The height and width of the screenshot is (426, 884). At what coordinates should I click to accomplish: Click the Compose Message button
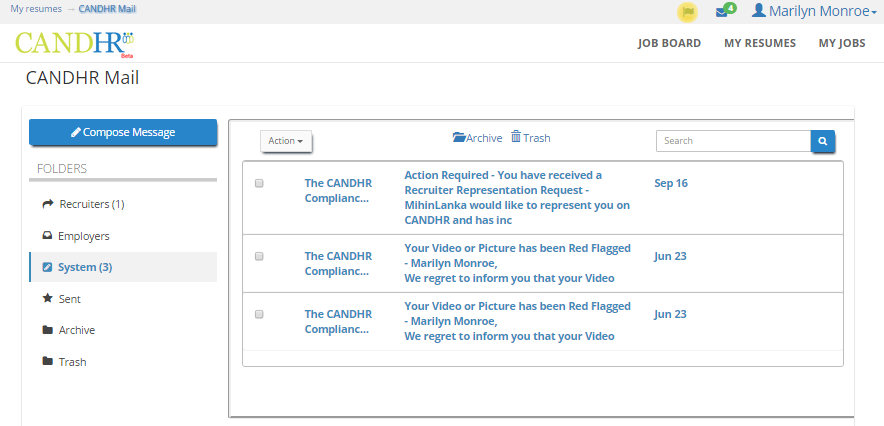123,132
